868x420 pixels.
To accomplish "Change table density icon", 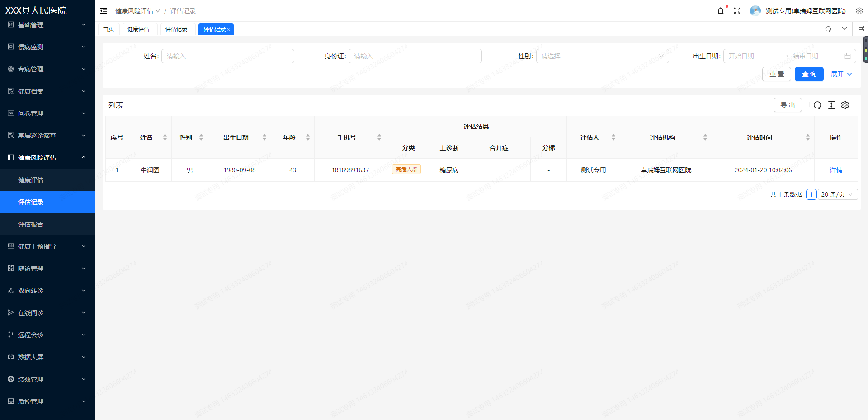I will coord(831,105).
